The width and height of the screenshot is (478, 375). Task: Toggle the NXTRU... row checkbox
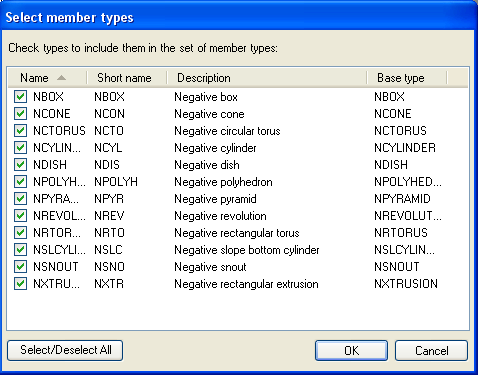20,284
